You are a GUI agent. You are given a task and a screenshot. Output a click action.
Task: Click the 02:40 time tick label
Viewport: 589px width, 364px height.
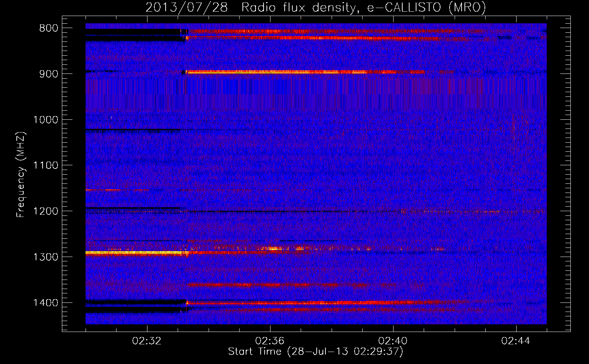pos(393,341)
